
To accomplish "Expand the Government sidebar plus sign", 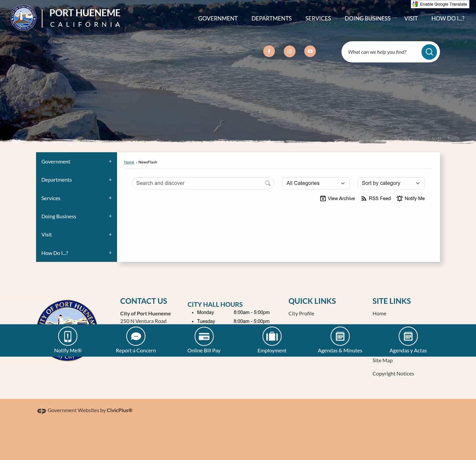I will 110,161.
